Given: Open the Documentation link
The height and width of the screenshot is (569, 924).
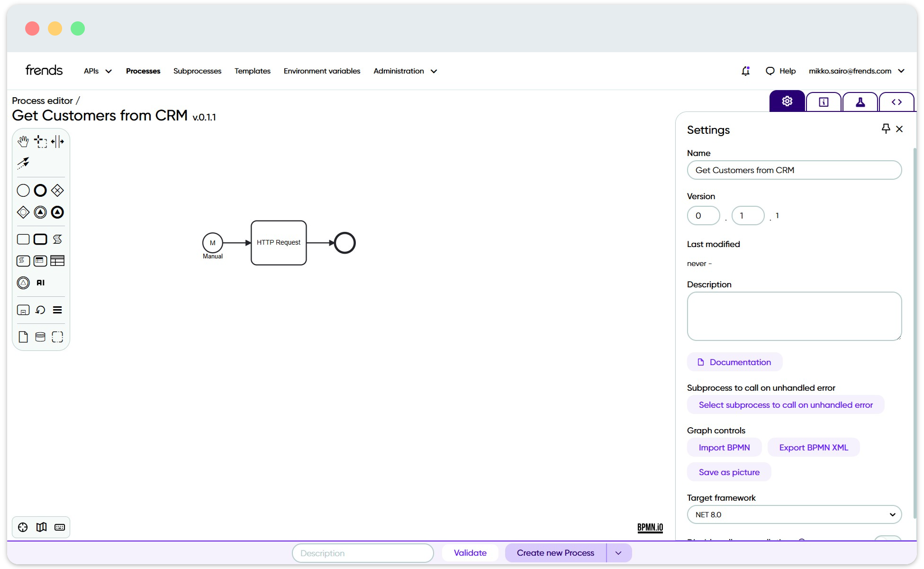Looking at the screenshot, I should (734, 362).
